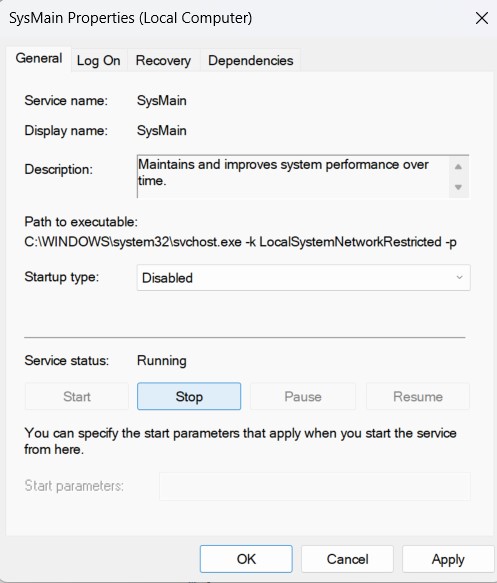The width and height of the screenshot is (497, 583).
Task: Click the Running service status text
Action: 162,361
